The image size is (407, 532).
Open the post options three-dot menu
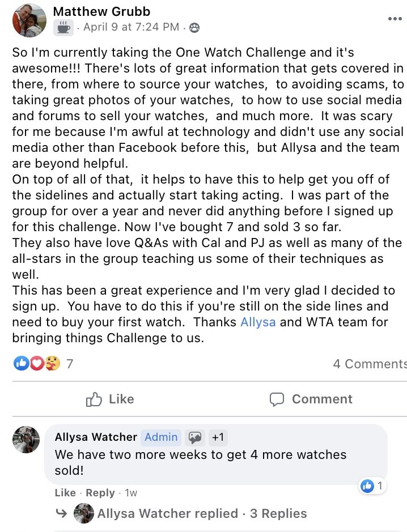click(395, 19)
